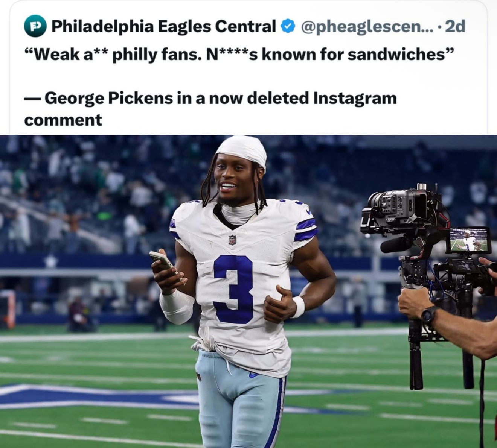
Task: Open the Philadelphia Eagles Central account name
Action: [x=163, y=27]
